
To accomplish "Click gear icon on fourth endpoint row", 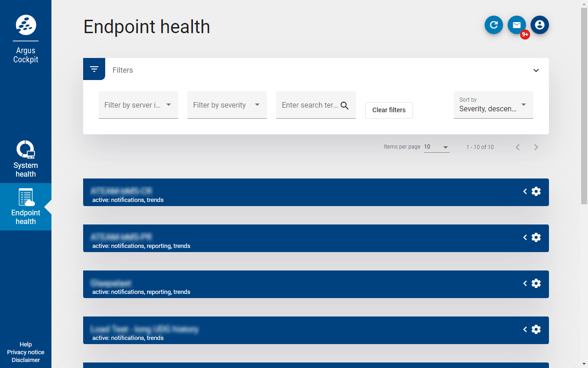I will point(536,329).
